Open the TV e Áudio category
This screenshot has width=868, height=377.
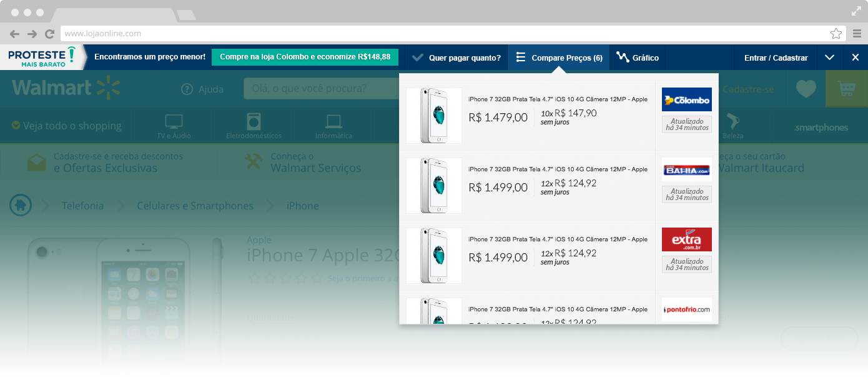tap(174, 126)
